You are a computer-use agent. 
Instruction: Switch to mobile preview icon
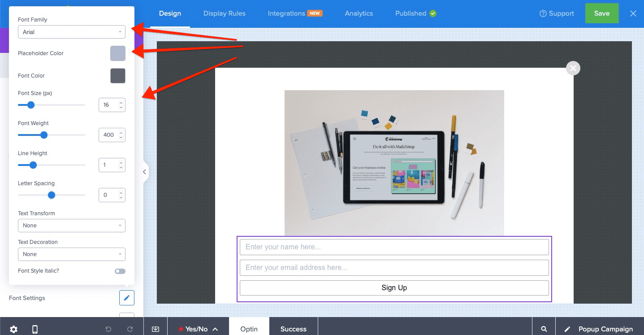pyautogui.click(x=35, y=329)
